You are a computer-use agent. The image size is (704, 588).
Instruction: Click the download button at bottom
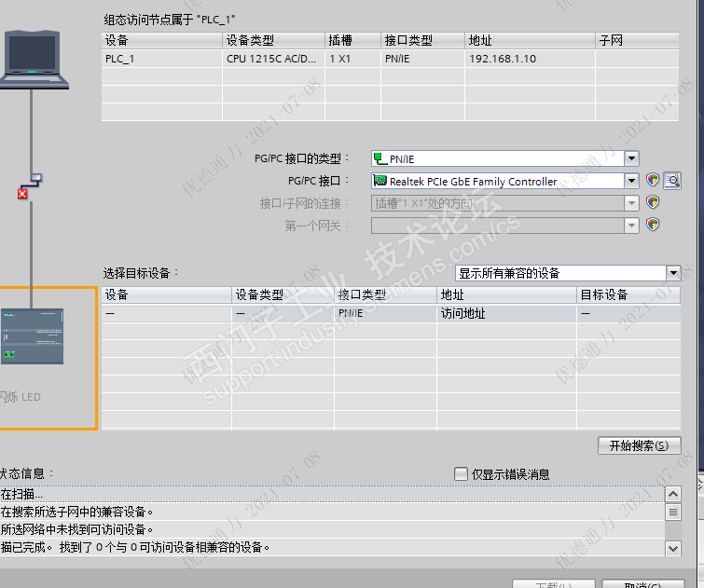(x=554, y=584)
